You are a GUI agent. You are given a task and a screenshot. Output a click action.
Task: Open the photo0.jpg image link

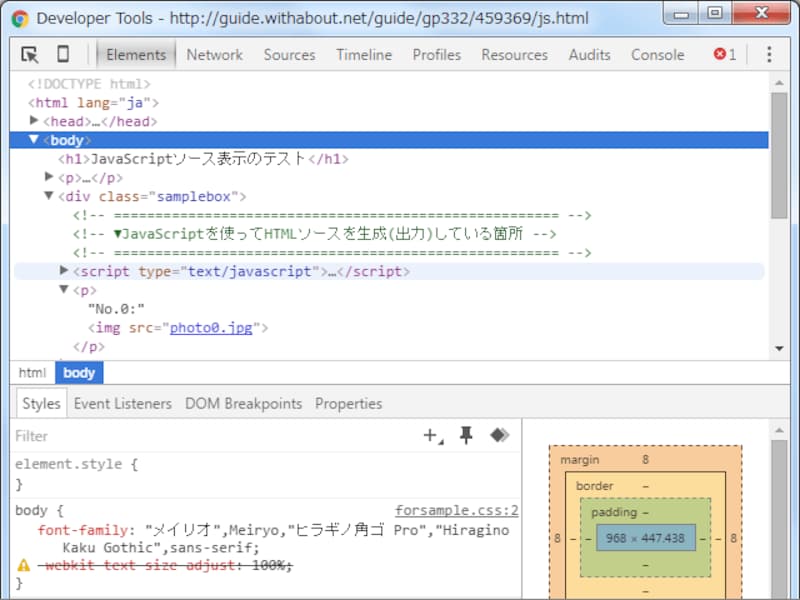point(211,328)
